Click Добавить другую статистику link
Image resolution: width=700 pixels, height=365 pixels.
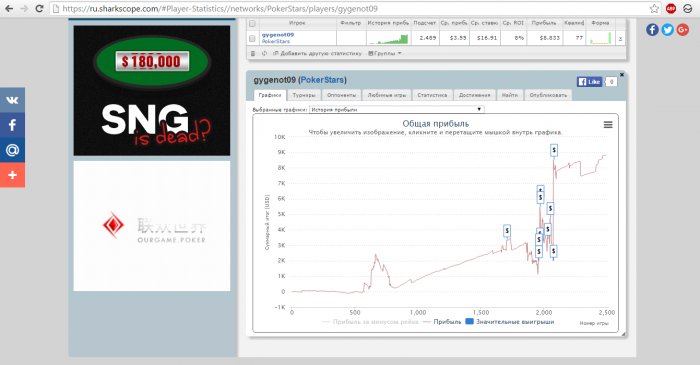(317, 53)
